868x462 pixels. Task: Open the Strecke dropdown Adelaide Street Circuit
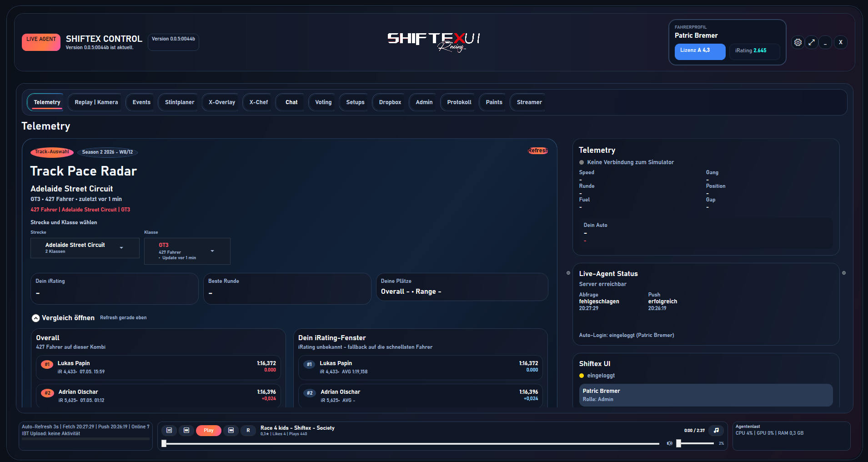(x=85, y=248)
